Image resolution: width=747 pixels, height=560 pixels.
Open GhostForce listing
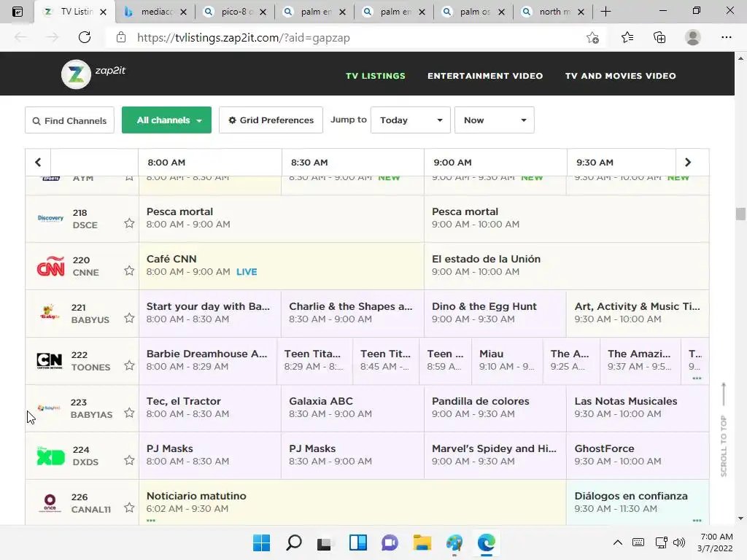[x=638, y=455]
